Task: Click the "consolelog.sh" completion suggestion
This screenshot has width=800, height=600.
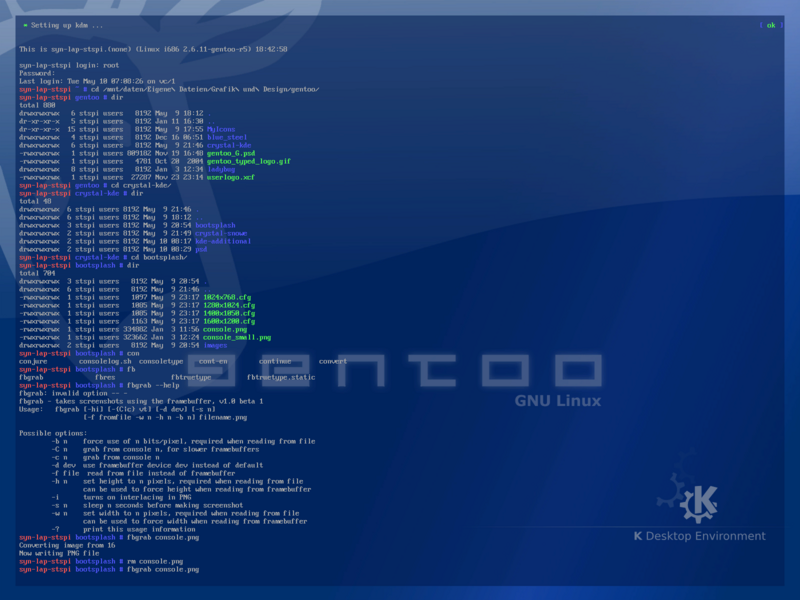Action: [105, 361]
